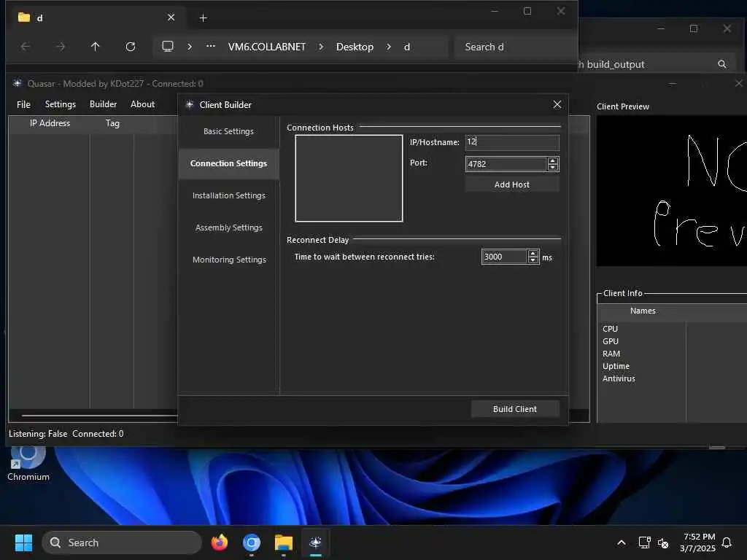
Task: Click the taskbar Search box
Action: (x=122, y=542)
